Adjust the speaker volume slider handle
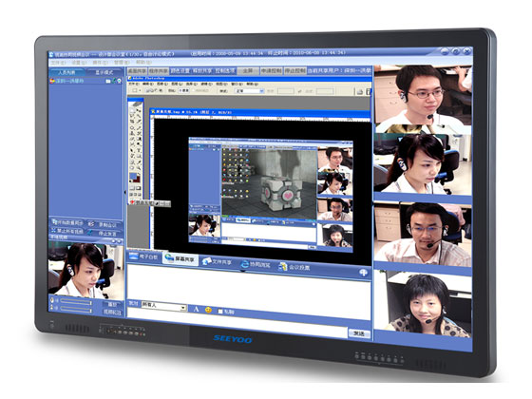This screenshot has width=532, height=399. pyautogui.click(x=91, y=310)
